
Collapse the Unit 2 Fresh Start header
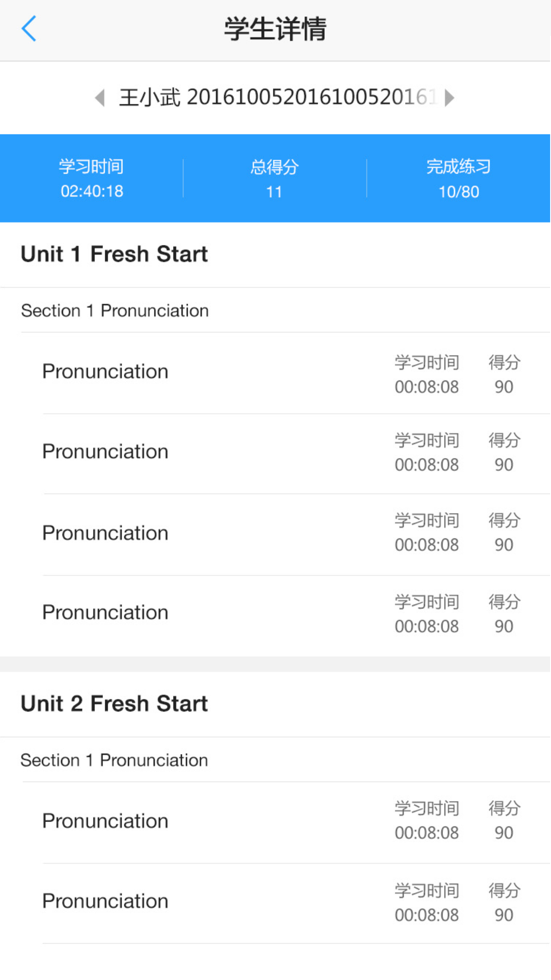[114, 704]
